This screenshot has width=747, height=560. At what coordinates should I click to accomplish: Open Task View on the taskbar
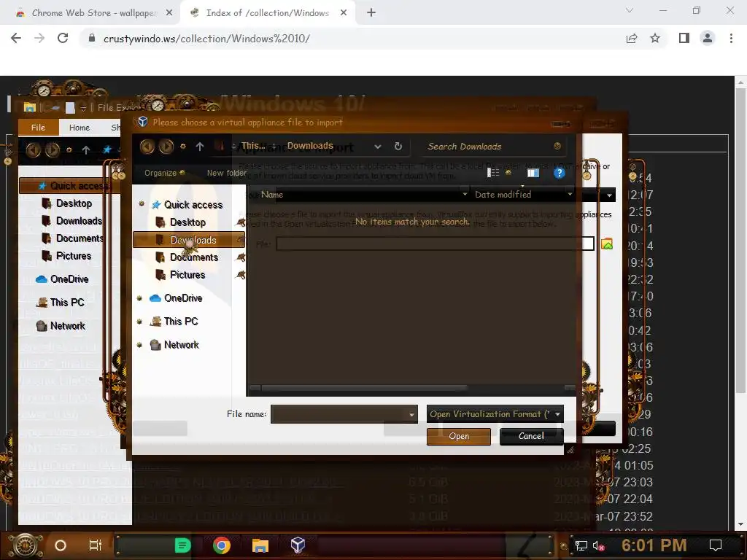point(96,545)
